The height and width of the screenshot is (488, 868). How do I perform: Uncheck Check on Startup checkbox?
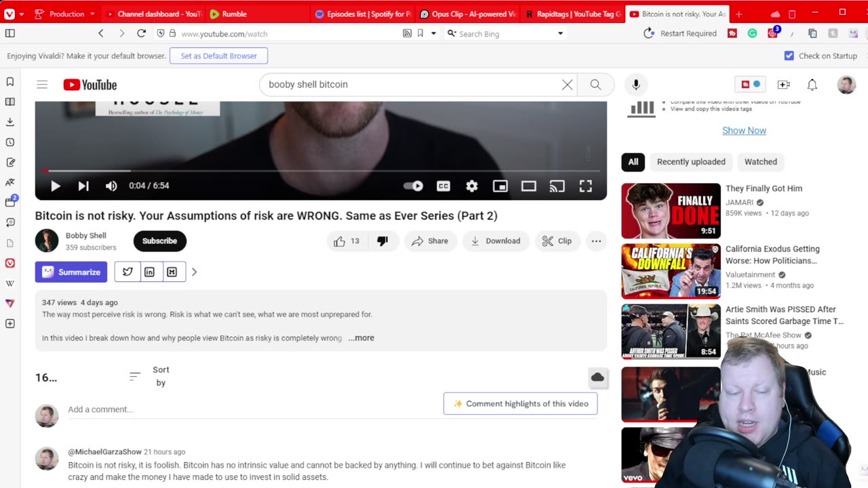[x=789, y=56]
